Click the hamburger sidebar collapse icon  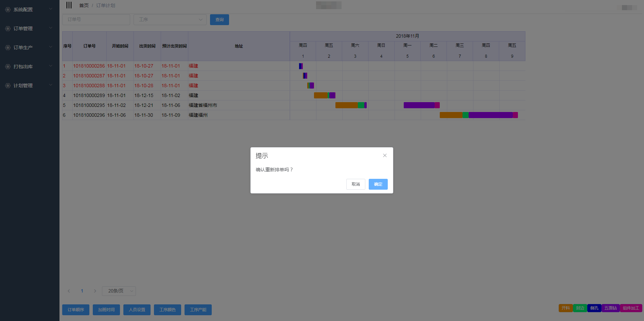(x=69, y=5)
